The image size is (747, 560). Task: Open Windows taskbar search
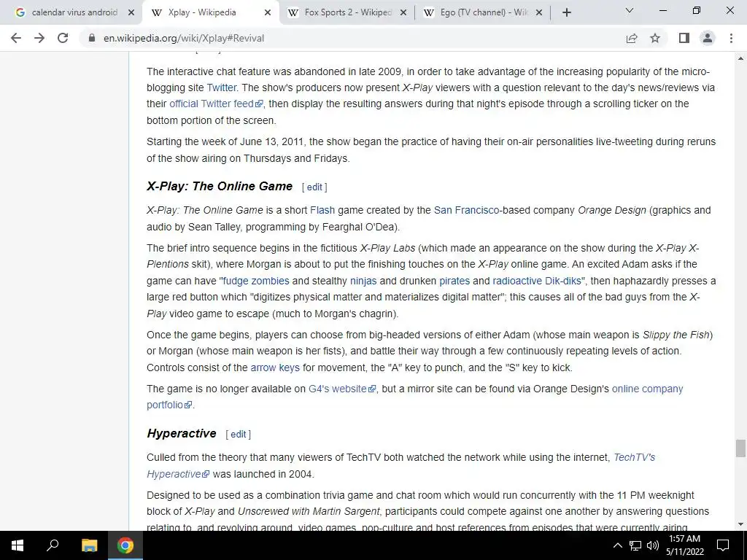(53, 545)
